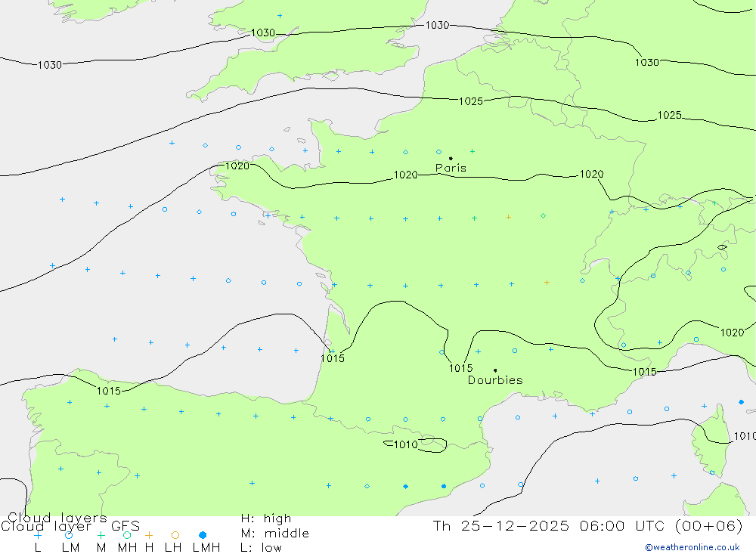Click the 'H: high' legend text

pos(265,518)
